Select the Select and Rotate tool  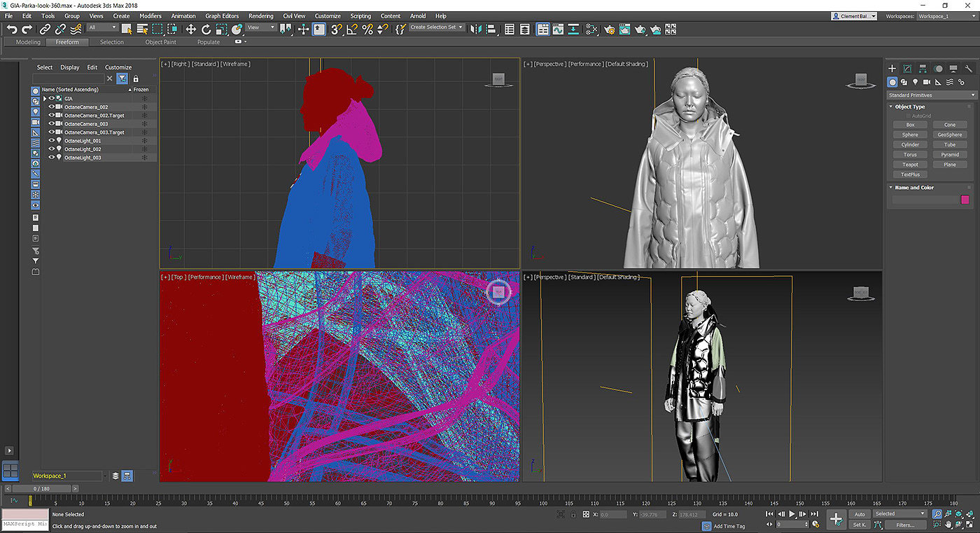pos(206,29)
